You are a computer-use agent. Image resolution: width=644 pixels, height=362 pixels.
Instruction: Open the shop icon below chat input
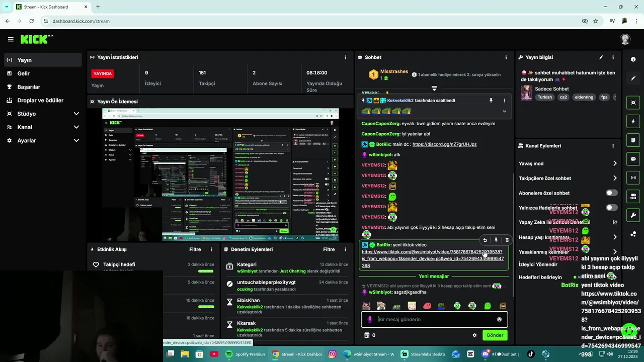point(366,335)
